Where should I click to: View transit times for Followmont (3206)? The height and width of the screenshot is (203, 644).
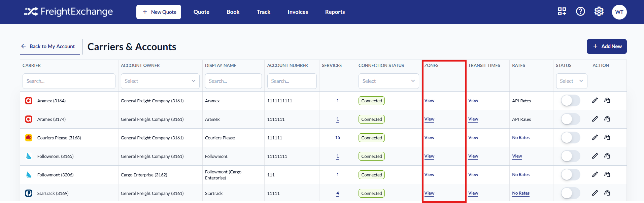tap(473, 175)
